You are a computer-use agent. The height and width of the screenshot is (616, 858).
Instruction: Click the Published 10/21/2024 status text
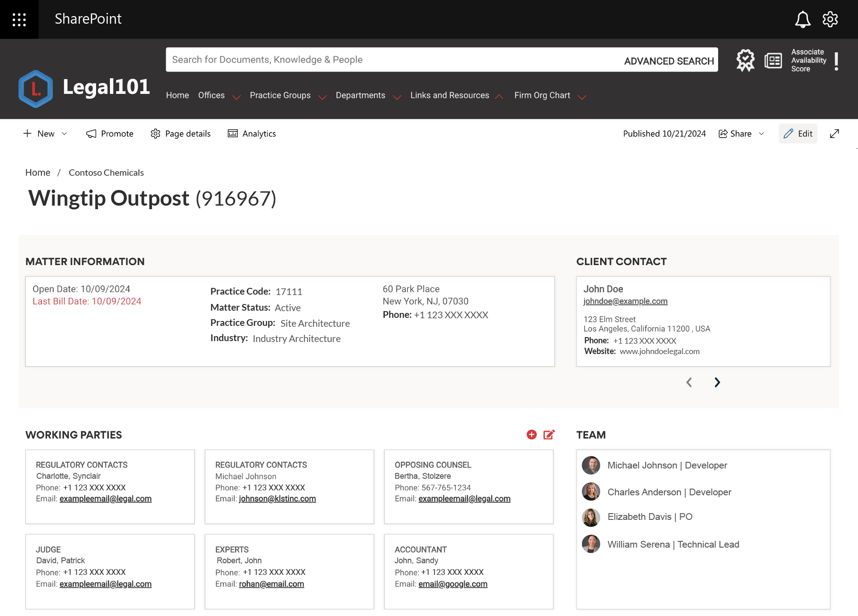665,134
